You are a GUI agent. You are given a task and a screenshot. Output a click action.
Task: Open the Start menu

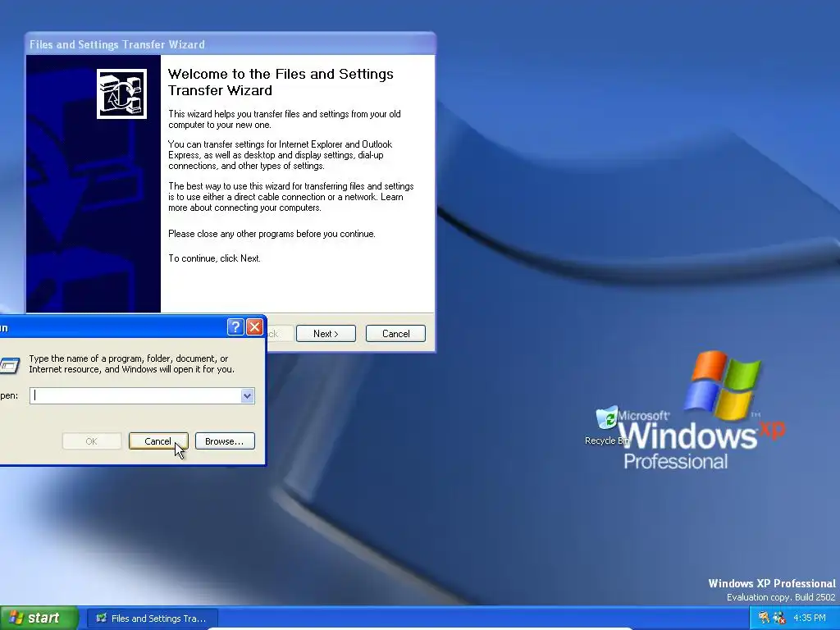click(39, 618)
